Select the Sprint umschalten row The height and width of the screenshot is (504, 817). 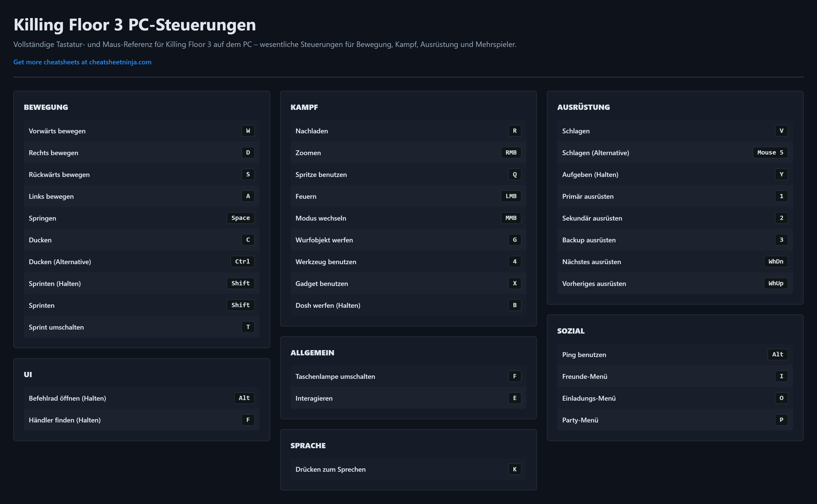pyautogui.click(x=141, y=327)
